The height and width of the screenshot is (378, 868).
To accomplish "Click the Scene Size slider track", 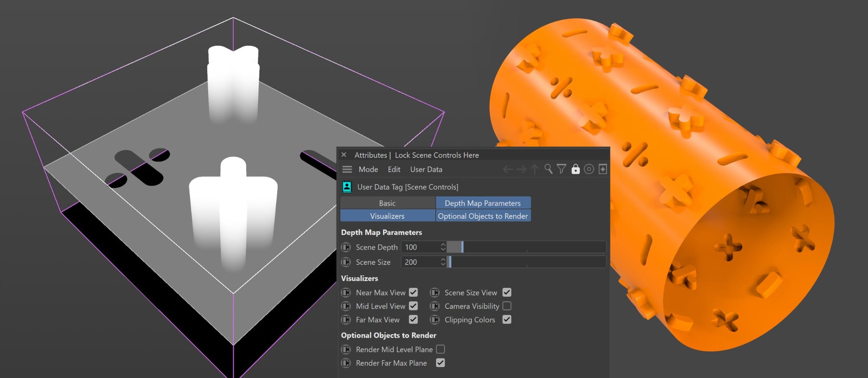I will (x=526, y=262).
